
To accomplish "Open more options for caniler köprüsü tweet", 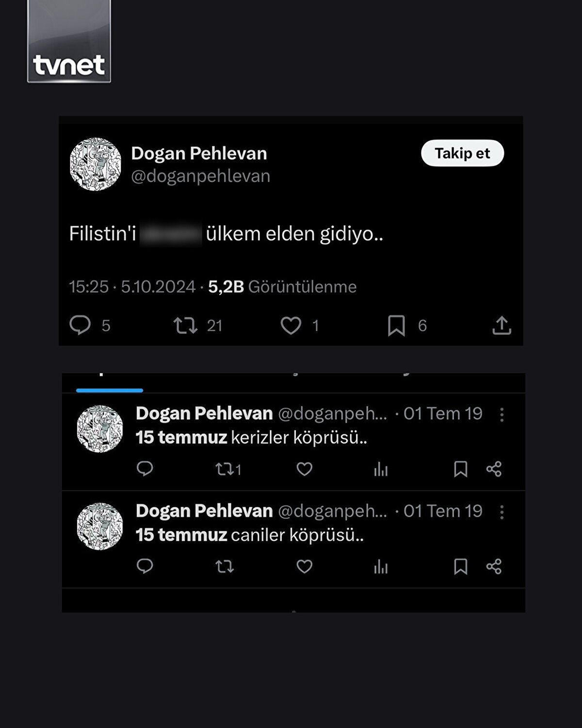I will tap(501, 512).
